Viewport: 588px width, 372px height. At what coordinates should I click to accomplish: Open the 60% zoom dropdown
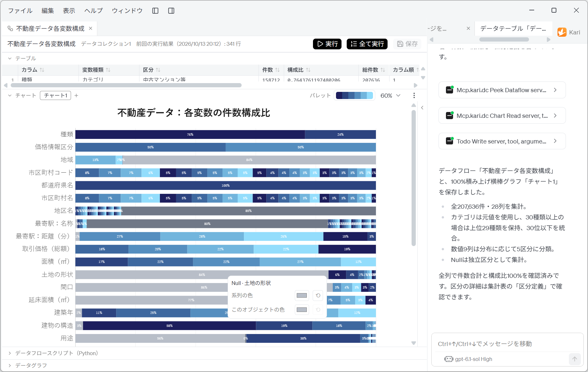[x=390, y=95]
